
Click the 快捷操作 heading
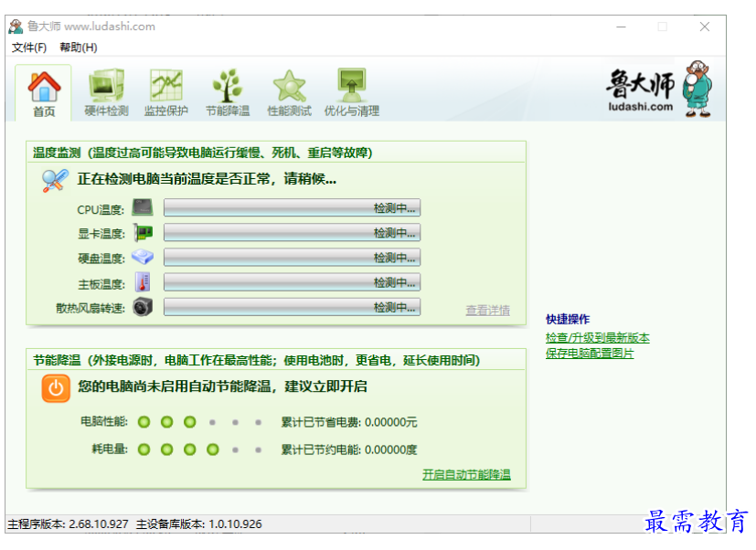click(568, 319)
